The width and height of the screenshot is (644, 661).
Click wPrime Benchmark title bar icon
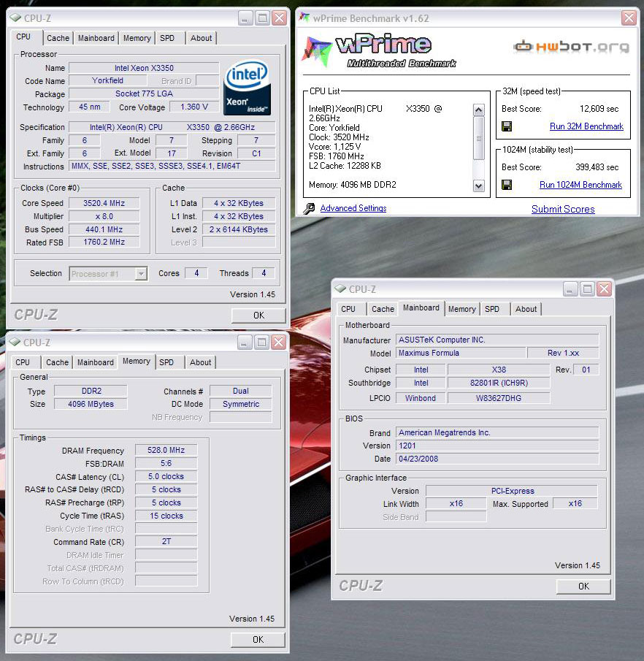point(304,18)
